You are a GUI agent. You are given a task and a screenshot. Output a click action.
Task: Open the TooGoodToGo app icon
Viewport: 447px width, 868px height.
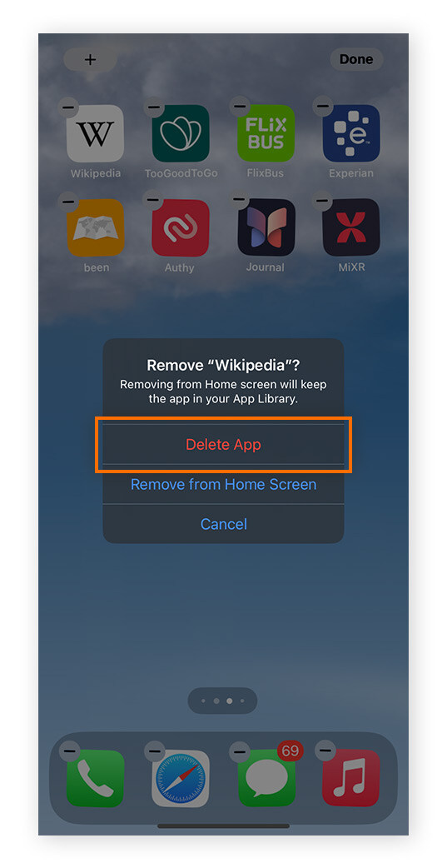[x=181, y=133]
